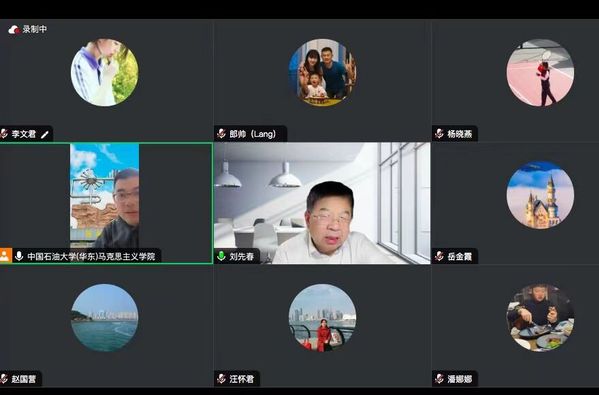Select 潘娜娜's dining photo avatar
Screen dimensions: 599x395
tap(540, 318)
